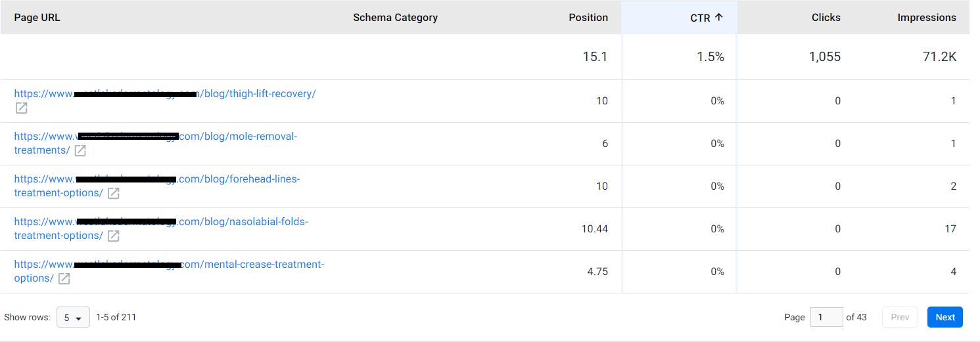This screenshot has height=342, width=980.
Task: Open the nasolabial-folds-treatment-options blog link
Action: pyautogui.click(x=161, y=228)
